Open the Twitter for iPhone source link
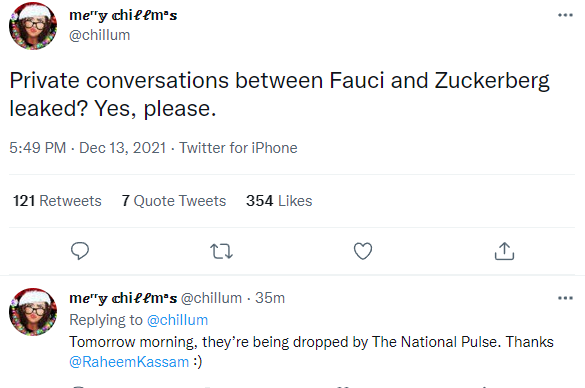The width and height of the screenshot is (585, 388). pos(238,148)
